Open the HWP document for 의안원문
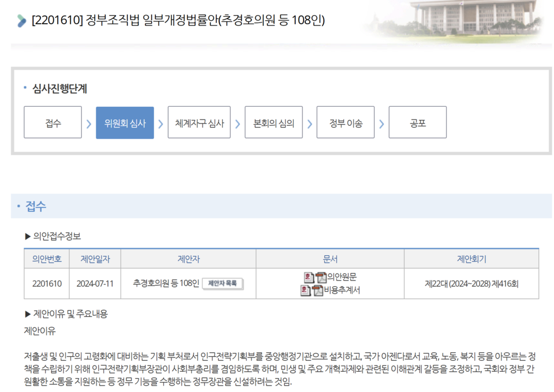Screen dimensions: 554x392 (x=309, y=277)
